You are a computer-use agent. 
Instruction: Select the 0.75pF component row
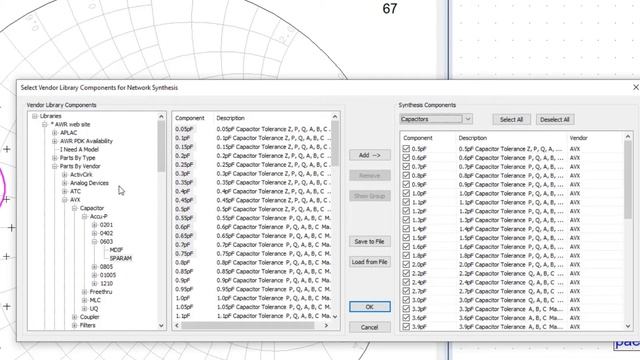coord(252,253)
